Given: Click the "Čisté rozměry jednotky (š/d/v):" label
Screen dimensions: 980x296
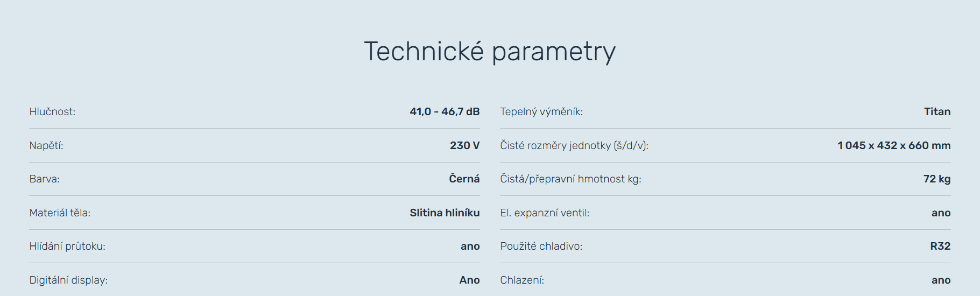Looking at the screenshot, I should point(574,146).
